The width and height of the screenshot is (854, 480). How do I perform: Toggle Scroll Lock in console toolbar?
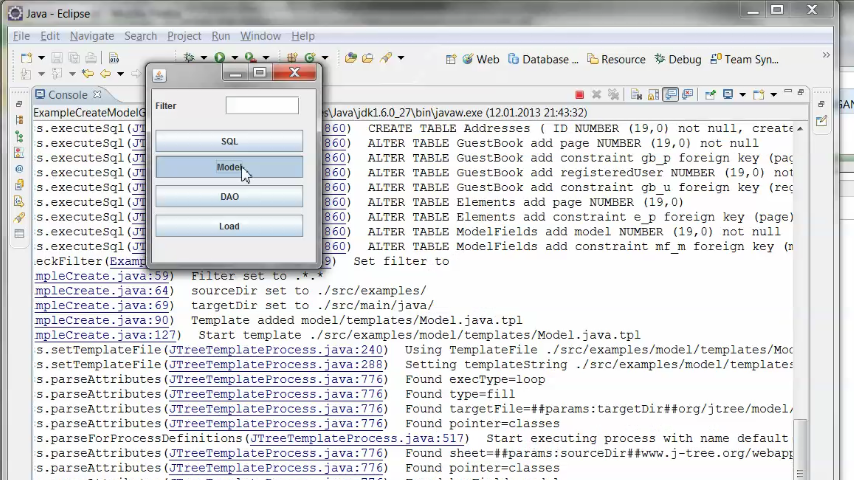(x=653, y=95)
